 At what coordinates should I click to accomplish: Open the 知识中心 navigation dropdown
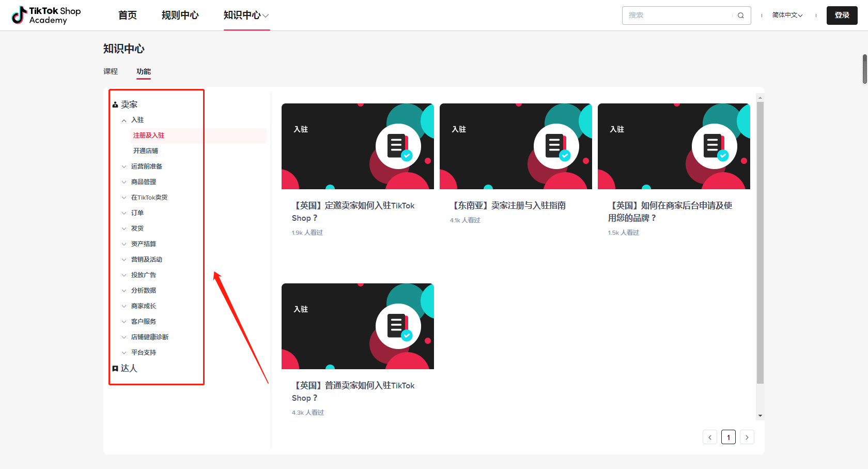tap(246, 15)
